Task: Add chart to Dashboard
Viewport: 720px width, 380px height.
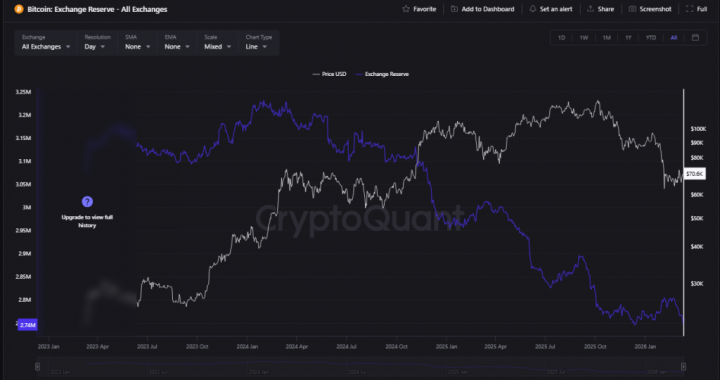Action: pyautogui.click(x=483, y=9)
